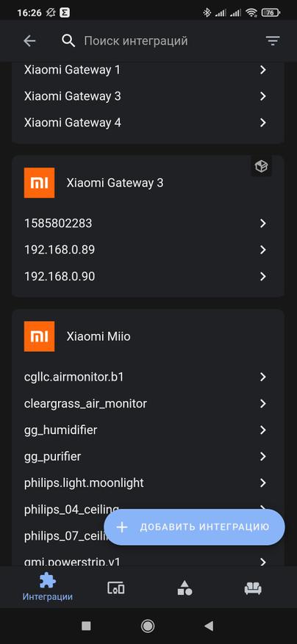Expand the 192.168.0.89 entry chevron

click(x=263, y=250)
